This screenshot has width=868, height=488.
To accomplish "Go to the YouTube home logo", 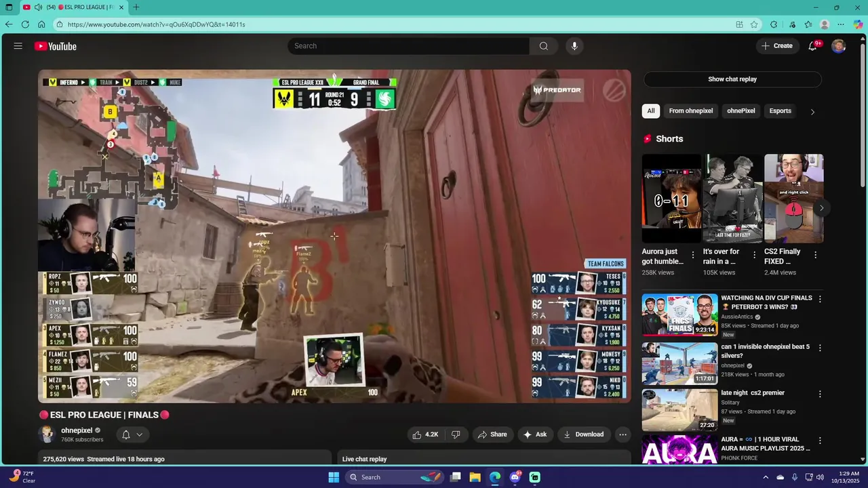I will coord(56,46).
